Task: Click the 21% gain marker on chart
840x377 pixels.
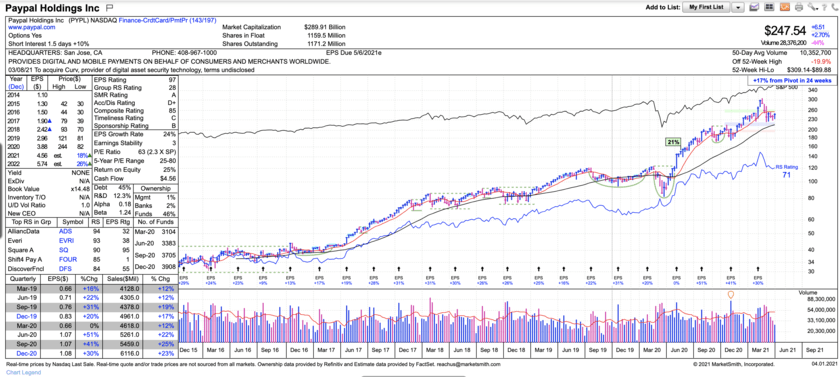Action: pyautogui.click(x=672, y=142)
